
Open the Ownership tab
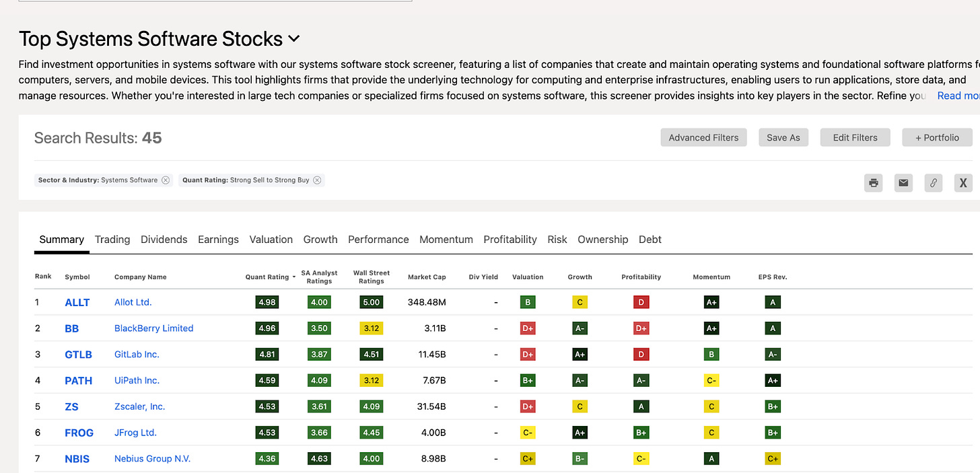pos(603,240)
